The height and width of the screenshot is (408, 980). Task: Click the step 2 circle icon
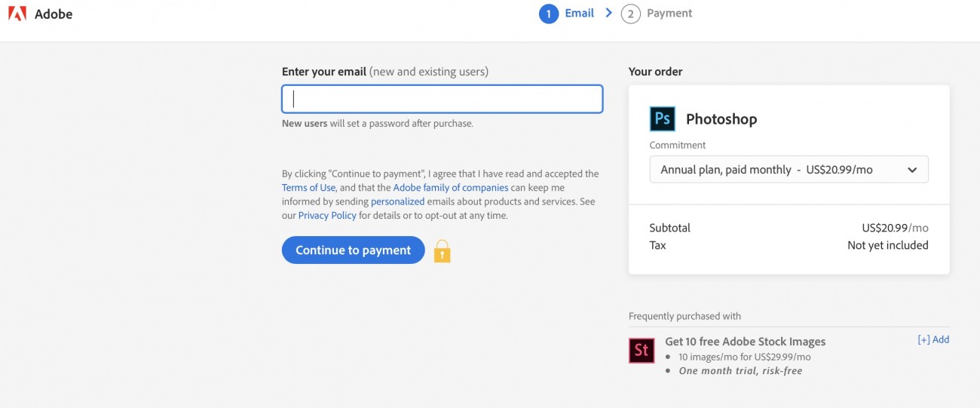coord(630,14)
